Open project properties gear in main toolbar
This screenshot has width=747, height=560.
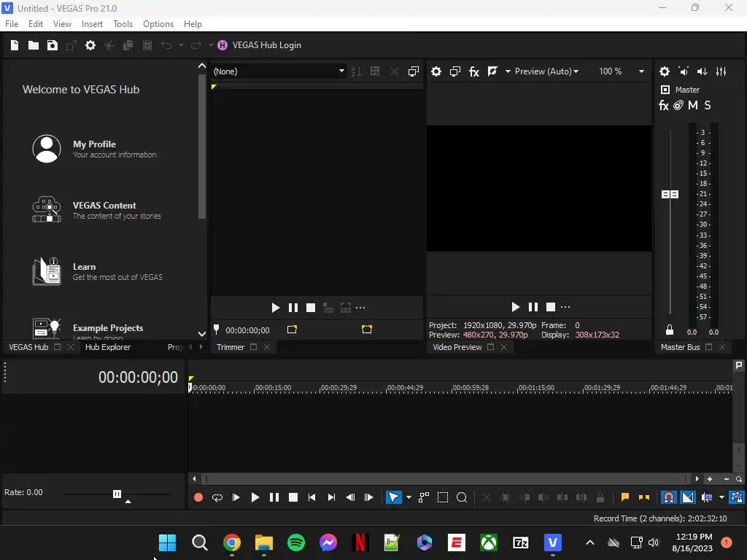pyautogui.click(x=90, y=45)
